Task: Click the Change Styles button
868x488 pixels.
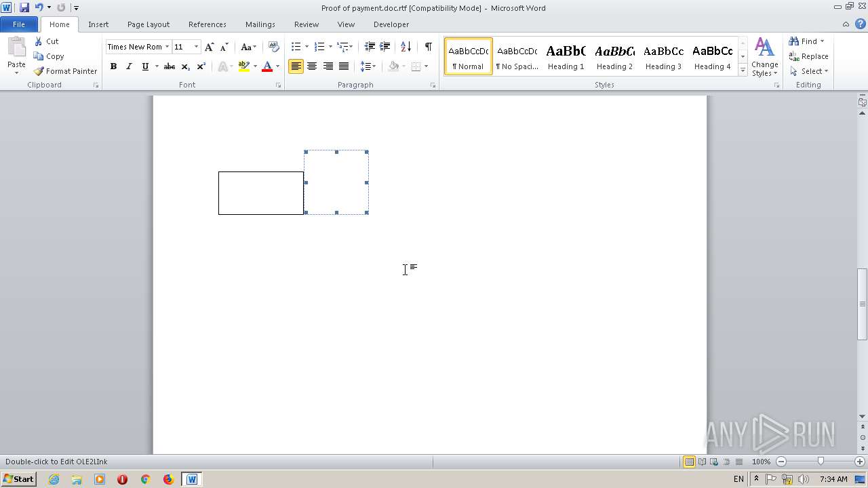Action: tap(764, 57)
